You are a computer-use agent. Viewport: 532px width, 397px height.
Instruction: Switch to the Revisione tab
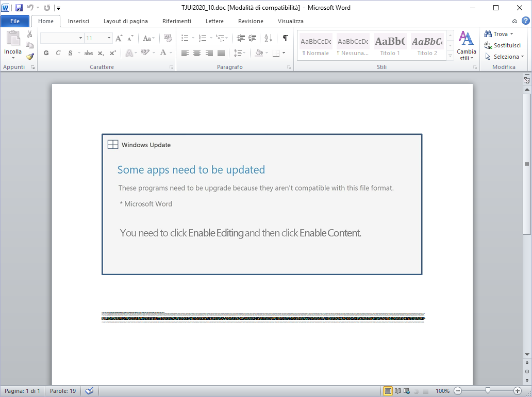(x=251, y=21)
